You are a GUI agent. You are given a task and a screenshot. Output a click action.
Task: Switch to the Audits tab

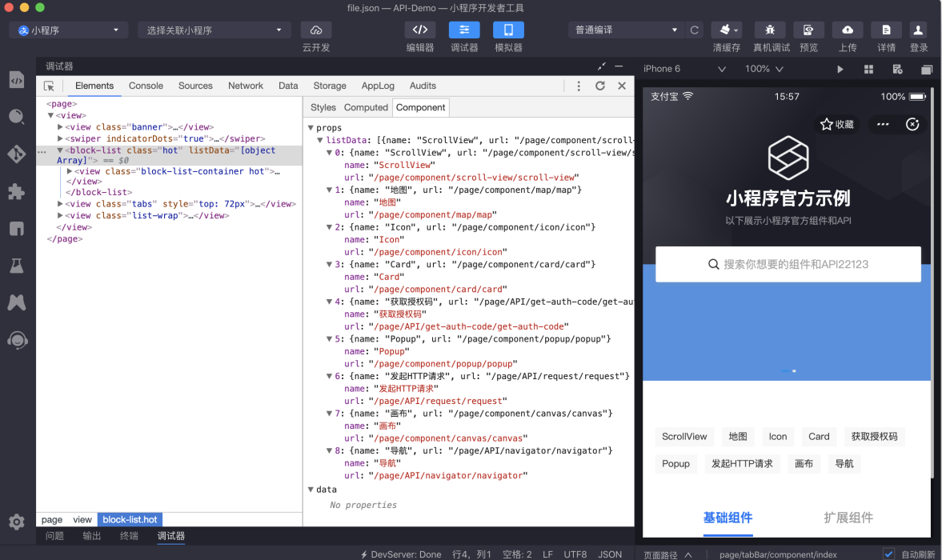[423, 86]
